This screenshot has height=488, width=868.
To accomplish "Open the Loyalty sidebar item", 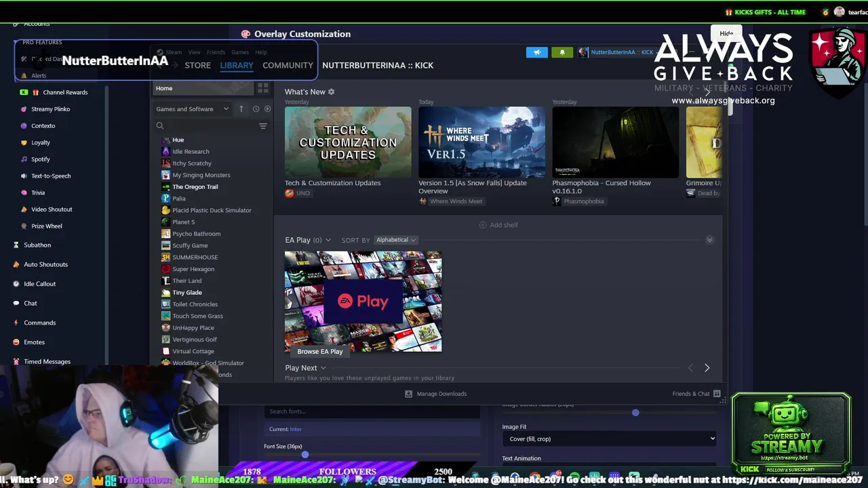I will point(41,142).
